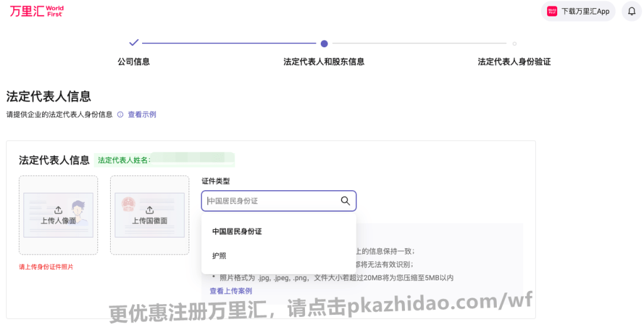644x325 pixels.
Task: Click the 法定代表人信息 page heading
Action: tap(48, 96)
